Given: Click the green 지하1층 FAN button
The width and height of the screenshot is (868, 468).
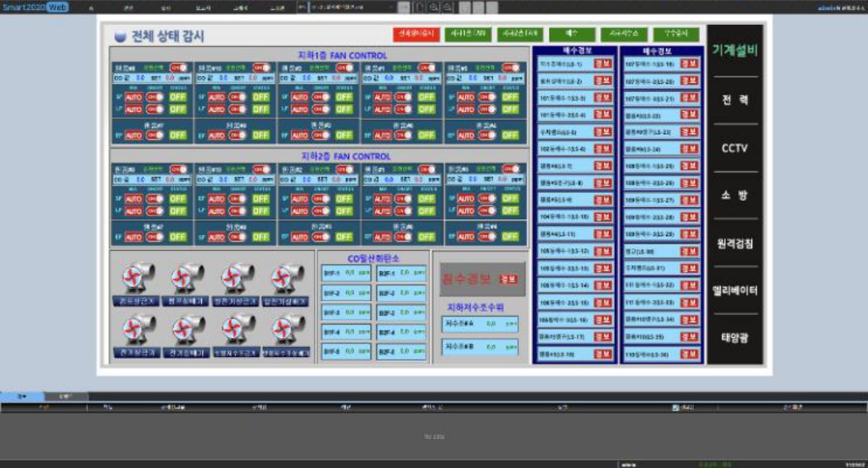Looking at the screenshot, I should coord(468,34).
